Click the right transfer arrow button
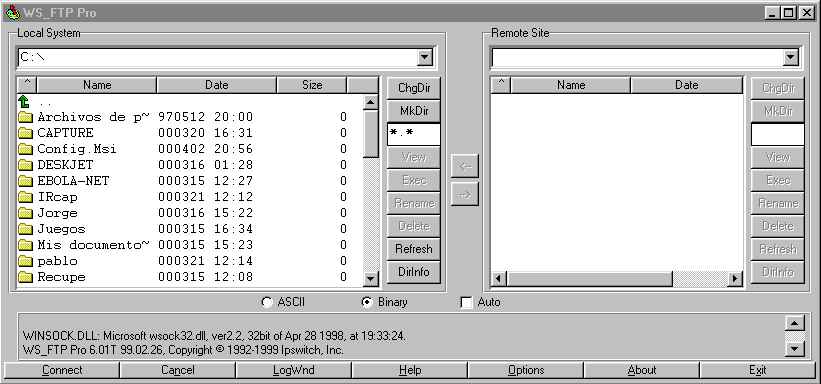The image size is (821, 384). click(464, 194)
